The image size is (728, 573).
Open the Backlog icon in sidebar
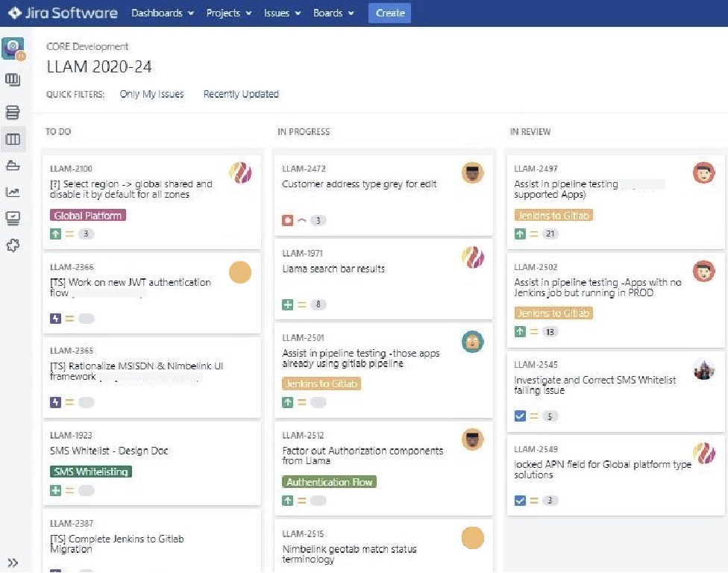pos(13,80)
